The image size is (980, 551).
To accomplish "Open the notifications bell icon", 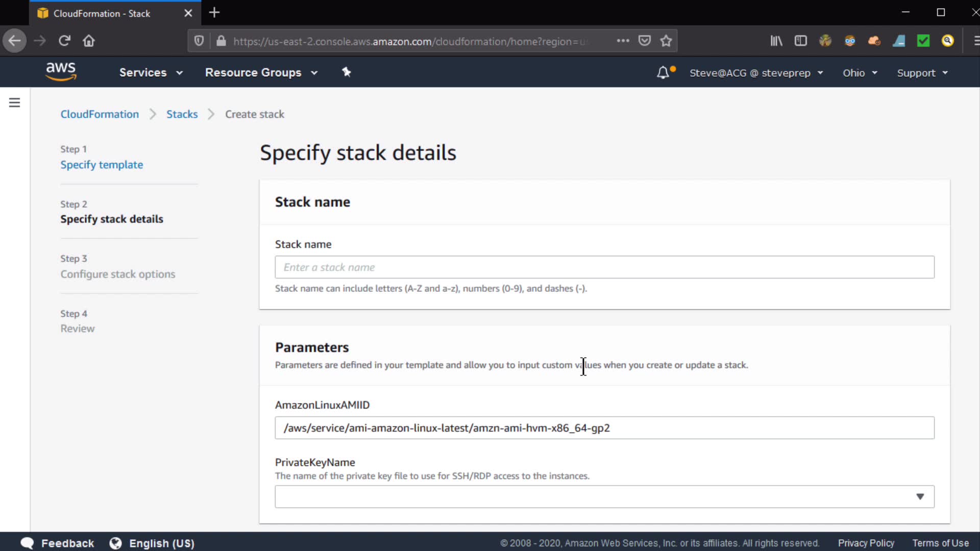I will (x=663, y=72).
